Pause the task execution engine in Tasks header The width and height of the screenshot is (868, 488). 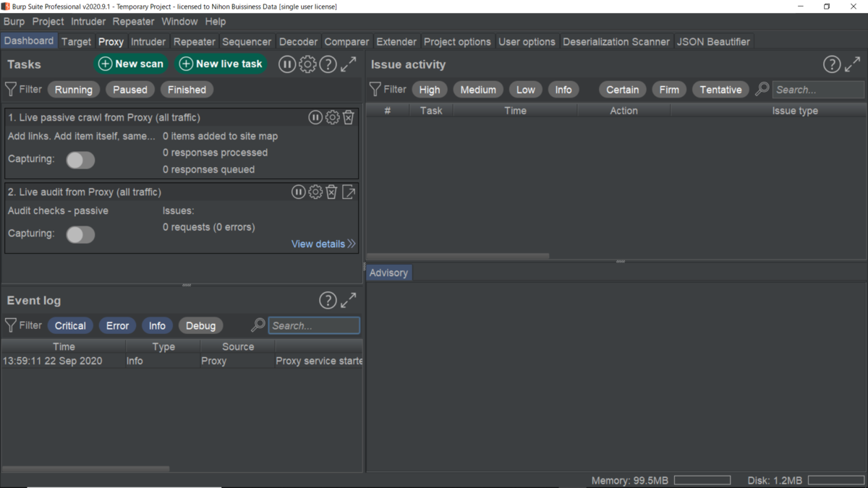point(287,64)
